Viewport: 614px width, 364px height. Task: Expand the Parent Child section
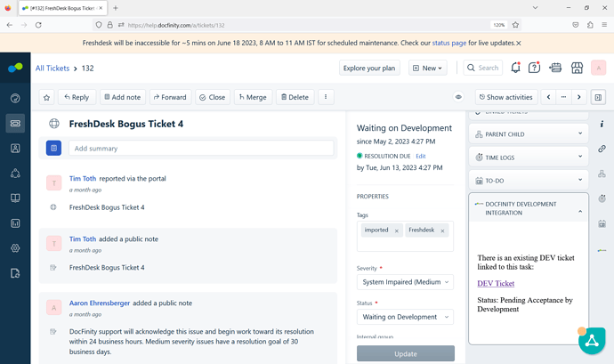pos(529,134)
